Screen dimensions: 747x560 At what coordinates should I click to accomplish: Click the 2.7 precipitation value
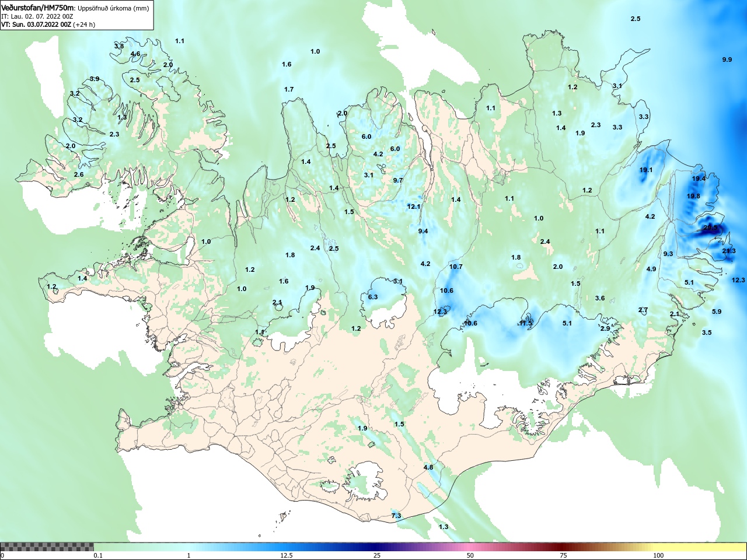coord(643,310)
